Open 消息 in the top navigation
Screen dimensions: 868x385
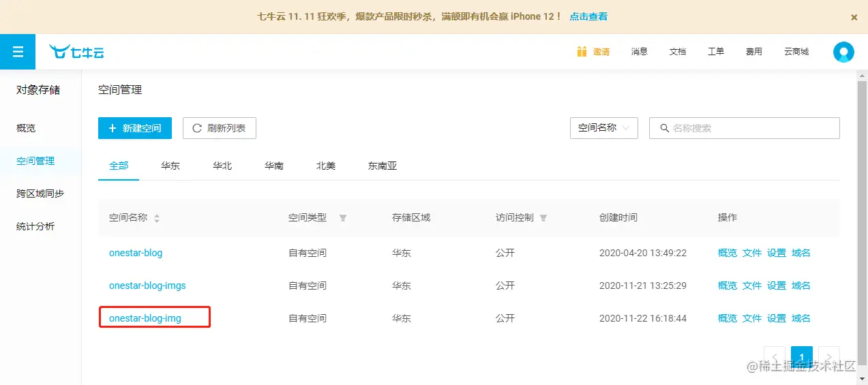click(640, 52)
